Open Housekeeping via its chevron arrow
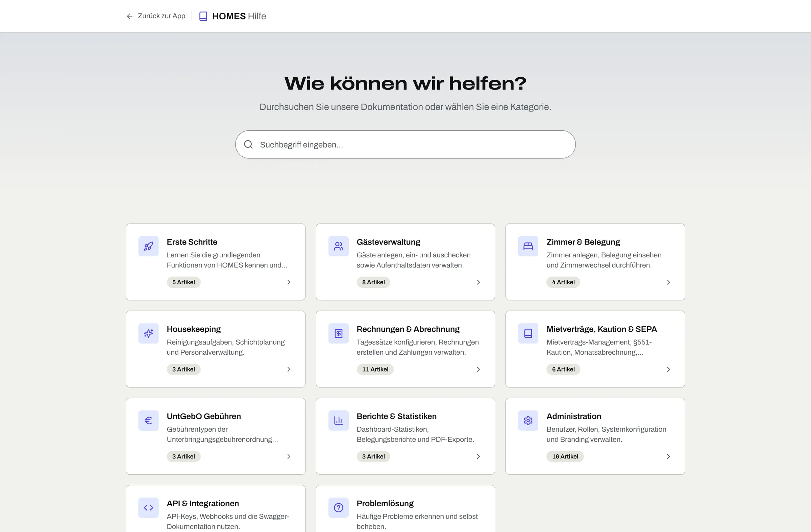The image size is (811, 532). pos(289,369)
